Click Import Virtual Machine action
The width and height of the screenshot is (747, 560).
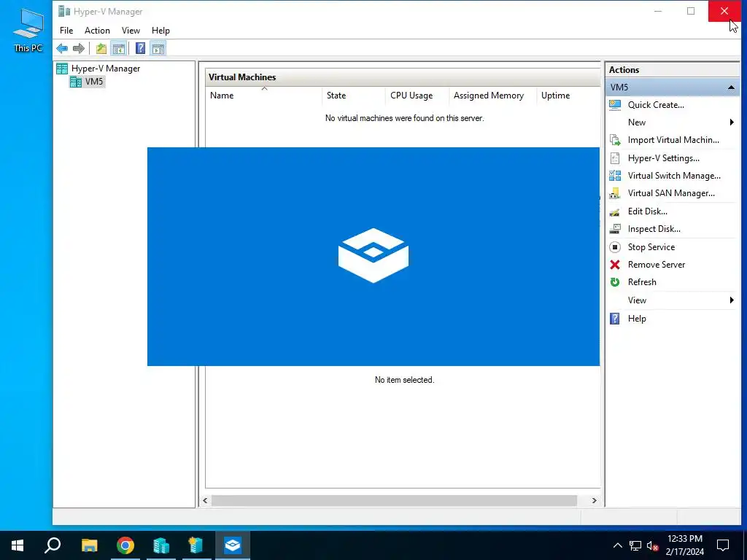[x=673, y=140]
